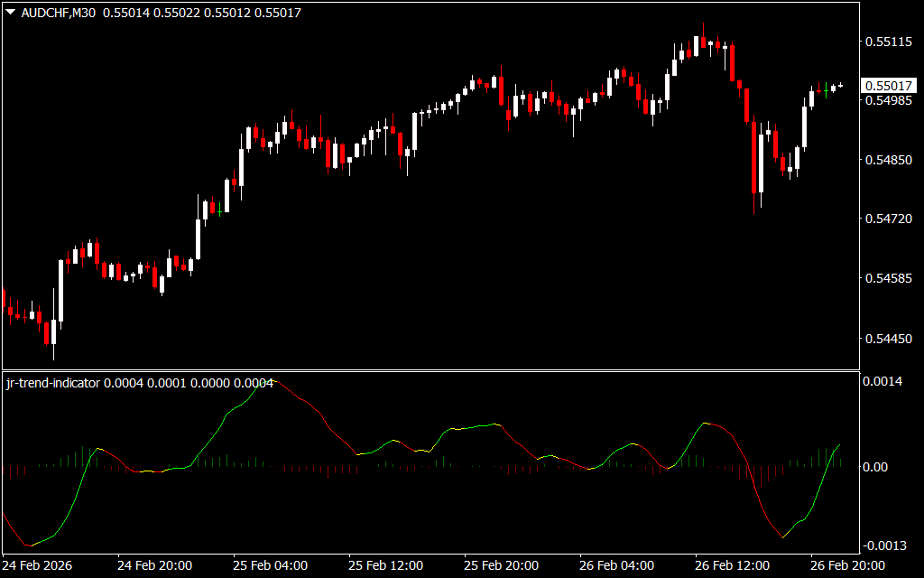Click the 26 Feb 04:00 time label

pyautogui.click(x=617, y=565)
